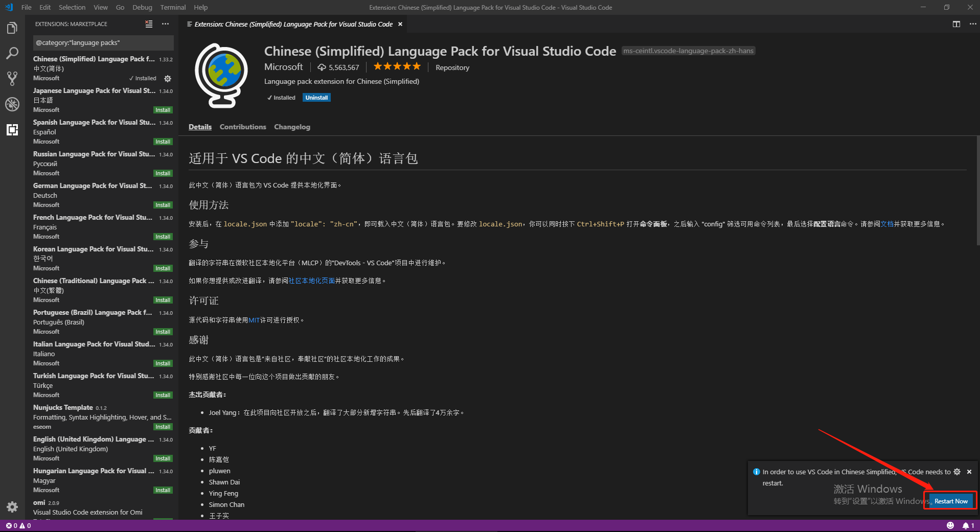Open the 社区本地化页面 link
The image size is (980, 532).
pyautogui.click(x=312, y=281)
